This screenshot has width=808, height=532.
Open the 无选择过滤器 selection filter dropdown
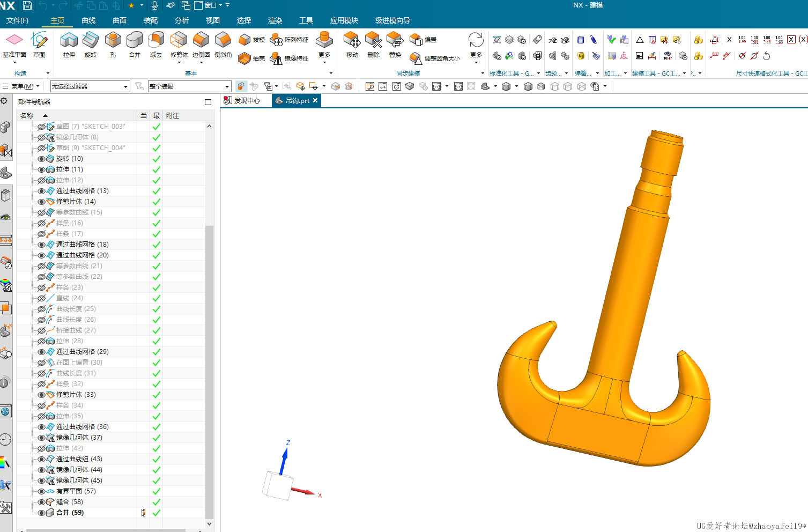tap(90, 86)
